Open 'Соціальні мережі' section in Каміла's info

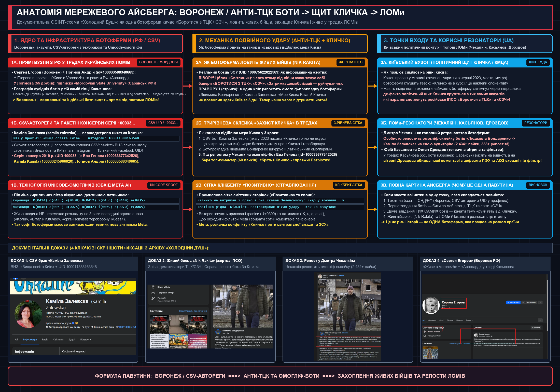pos(74,352)
